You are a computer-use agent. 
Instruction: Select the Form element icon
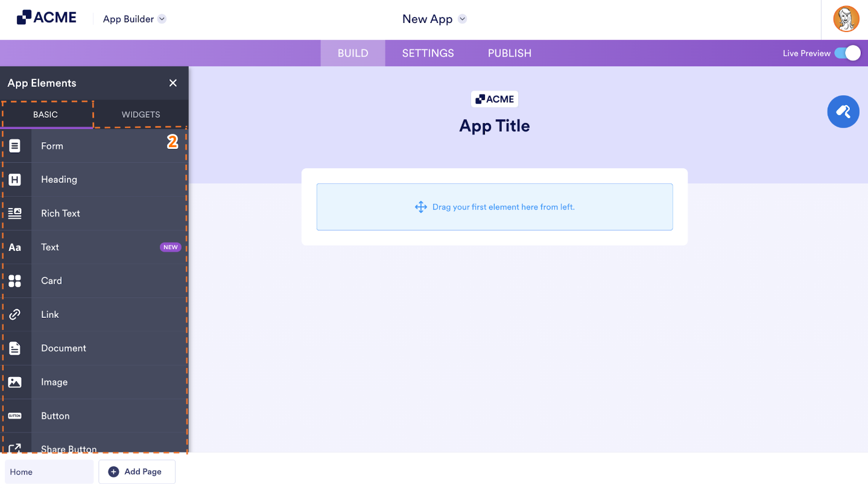pyautogui.click(x=16, y=145)
